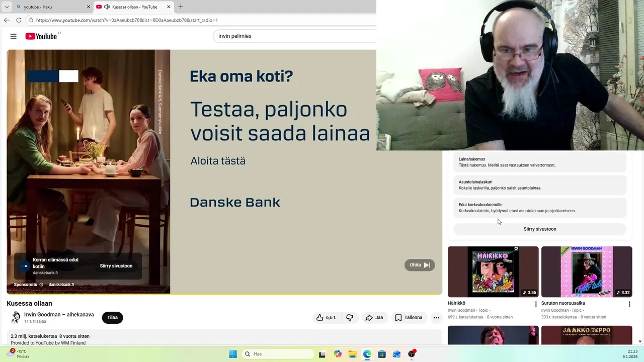This screenshot has height=362, width=644.
Task: Go to the YouTube home logo
Action: (41, 36)
